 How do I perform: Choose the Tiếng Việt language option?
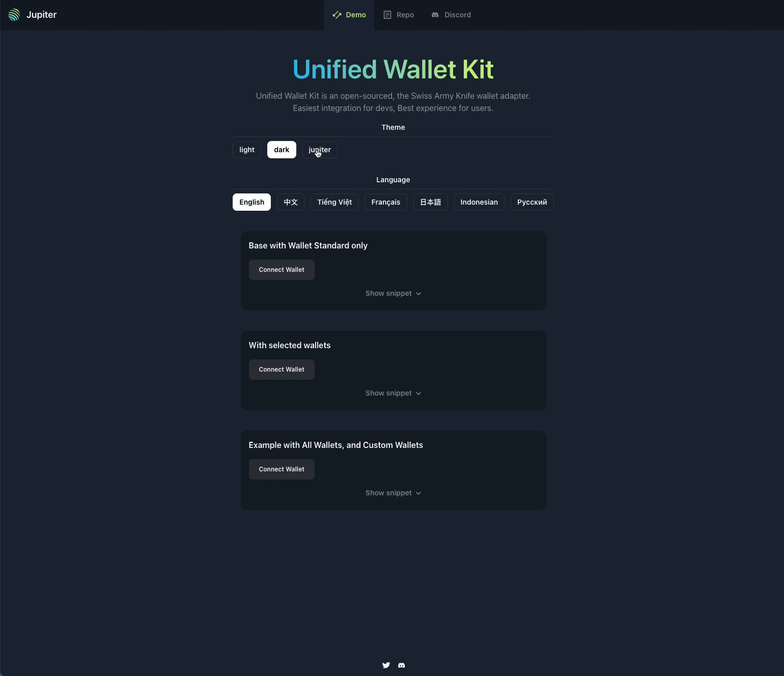click(x=334, y=202)
